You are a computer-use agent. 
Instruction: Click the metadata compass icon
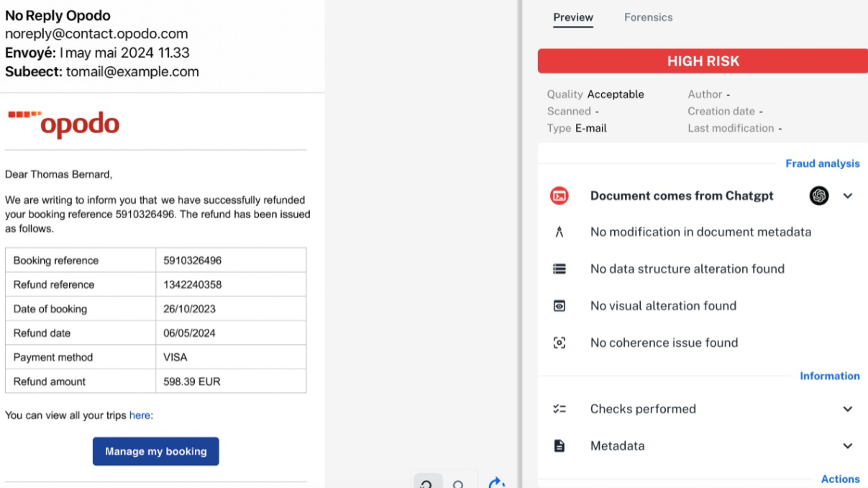(559, 232)
